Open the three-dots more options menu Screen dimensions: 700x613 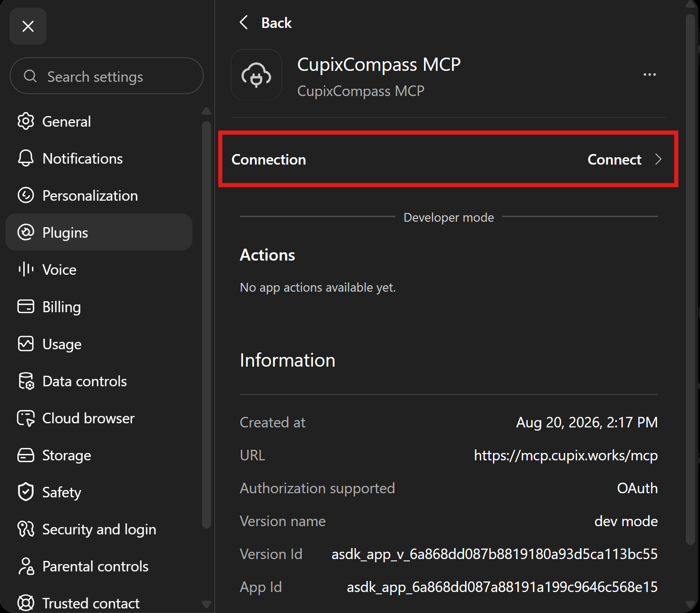click(649, 74)
